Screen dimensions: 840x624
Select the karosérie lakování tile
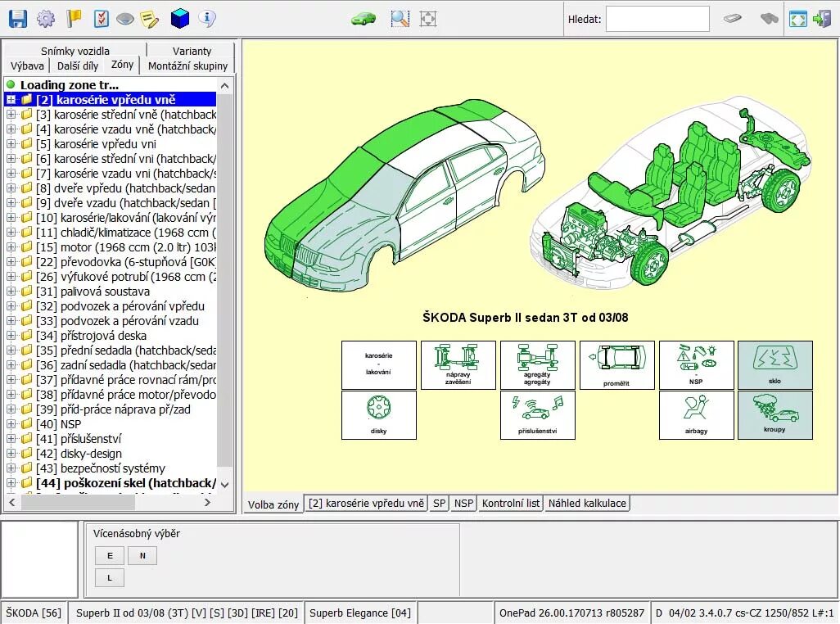pos(379,364)
